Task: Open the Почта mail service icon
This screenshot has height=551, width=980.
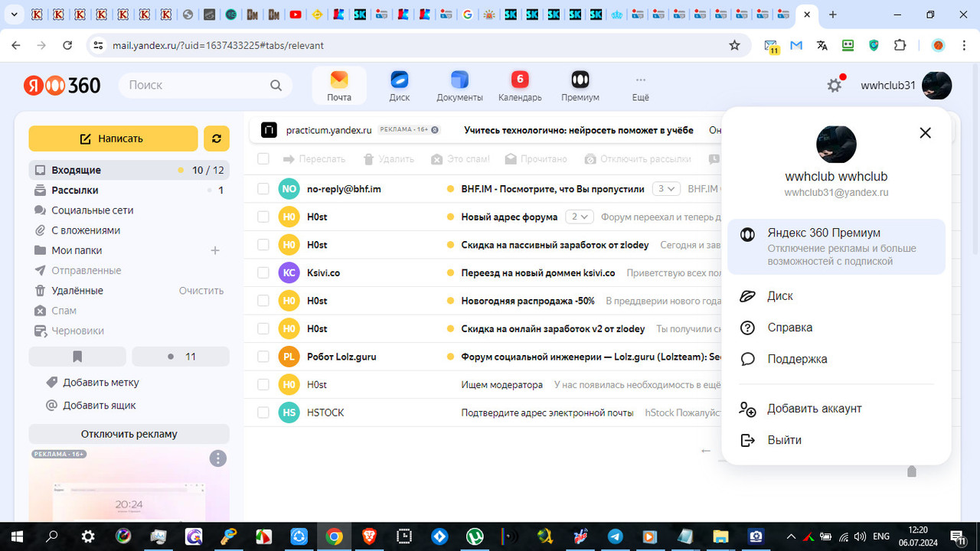Action: 339,86
